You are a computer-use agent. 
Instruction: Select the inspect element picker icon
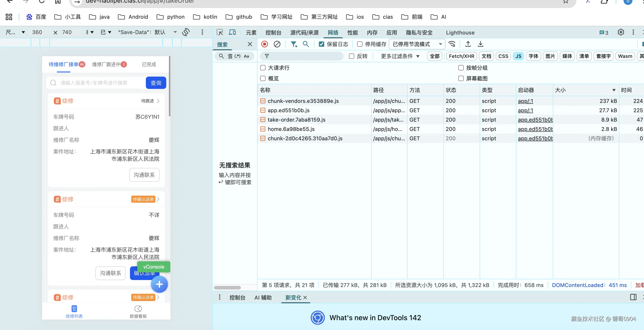220,32
